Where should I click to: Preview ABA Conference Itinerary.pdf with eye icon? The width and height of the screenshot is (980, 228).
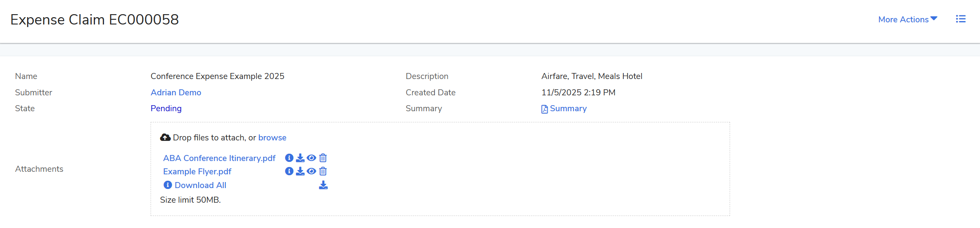pos(311,158)
